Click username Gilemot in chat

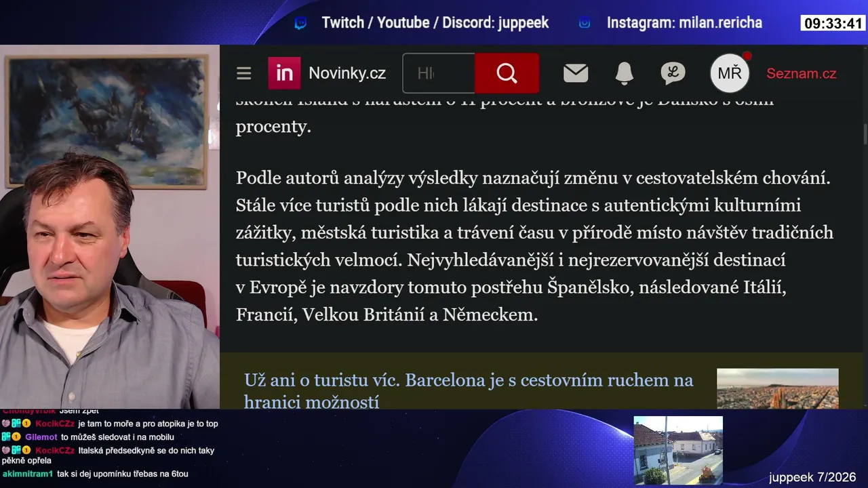pyautogui.click(x=41, y=437)
